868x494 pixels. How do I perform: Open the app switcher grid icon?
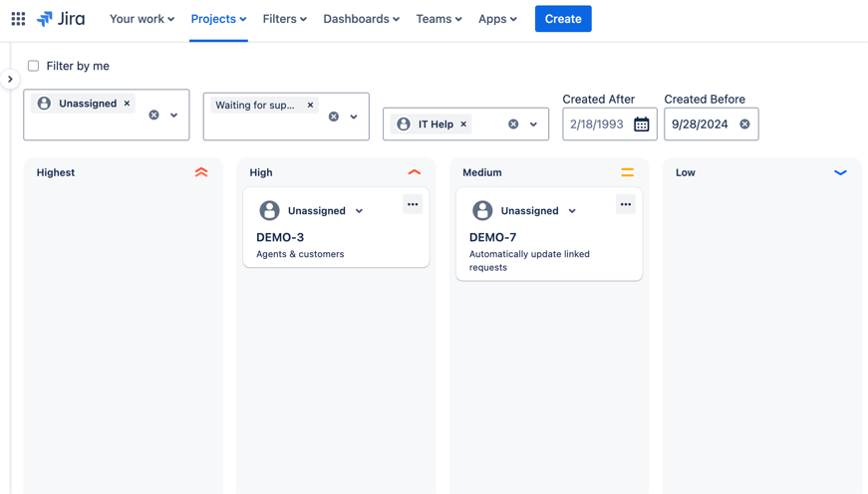(18, 19)
